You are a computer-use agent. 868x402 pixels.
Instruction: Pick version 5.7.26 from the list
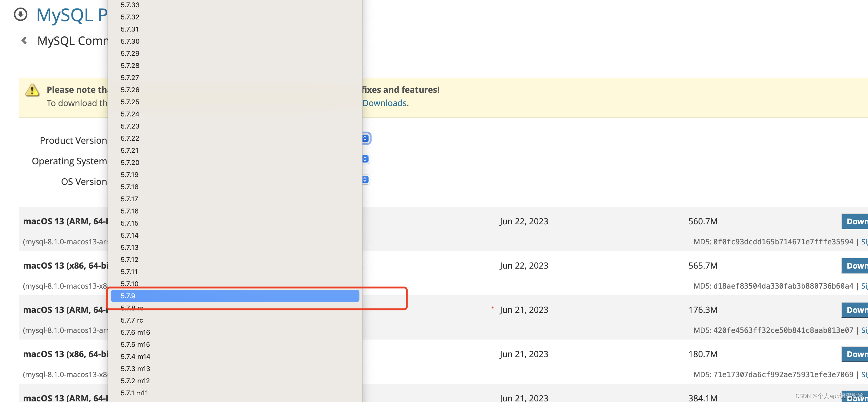pos(130,90)
